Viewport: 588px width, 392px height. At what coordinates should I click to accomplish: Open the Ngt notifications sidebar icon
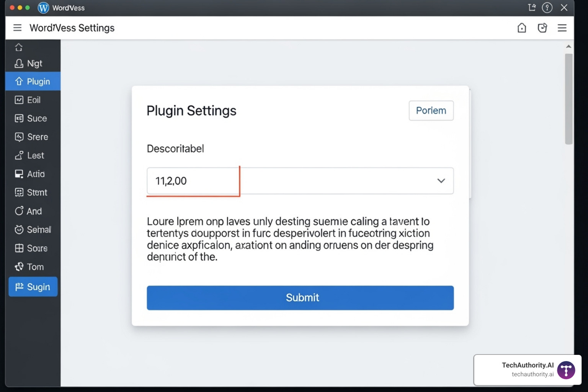[x=33, y=63]
